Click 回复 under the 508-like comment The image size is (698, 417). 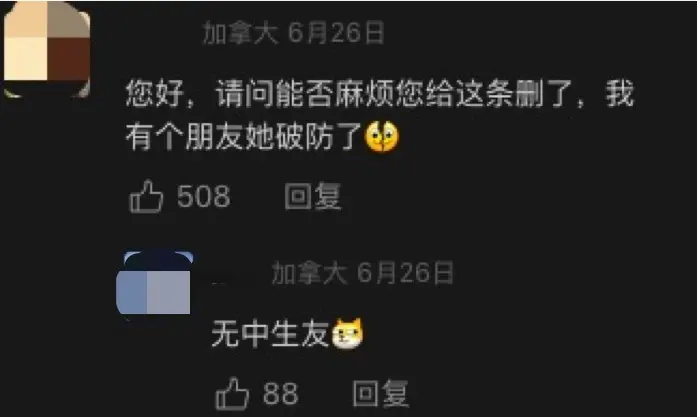coord(313,196)
